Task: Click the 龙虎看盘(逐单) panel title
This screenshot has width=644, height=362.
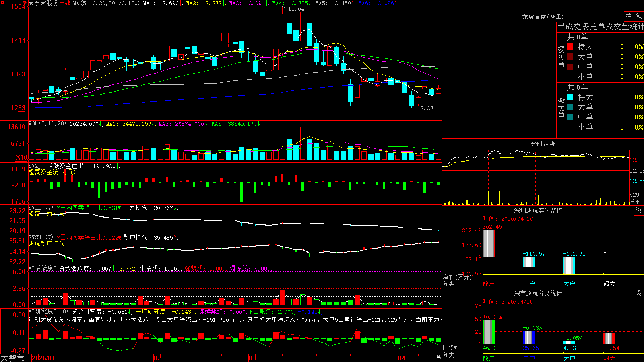Action: [x=543, y=16]
